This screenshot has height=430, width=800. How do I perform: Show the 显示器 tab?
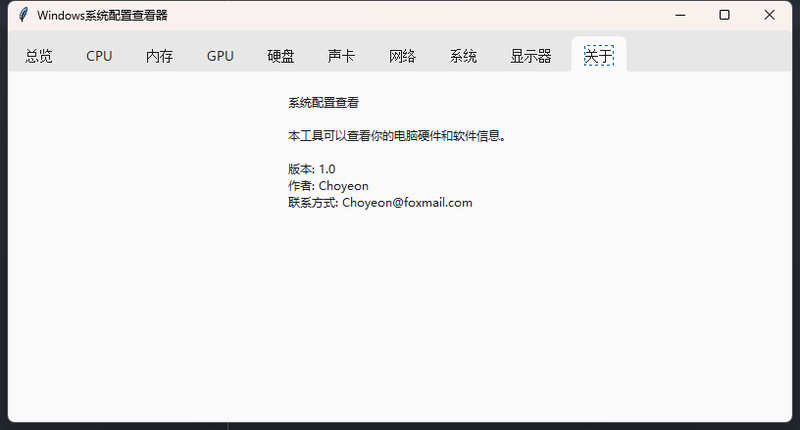[531, 56]
